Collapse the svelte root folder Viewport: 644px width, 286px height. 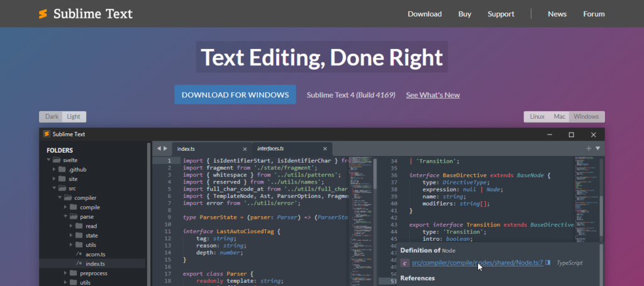[49, 160]
